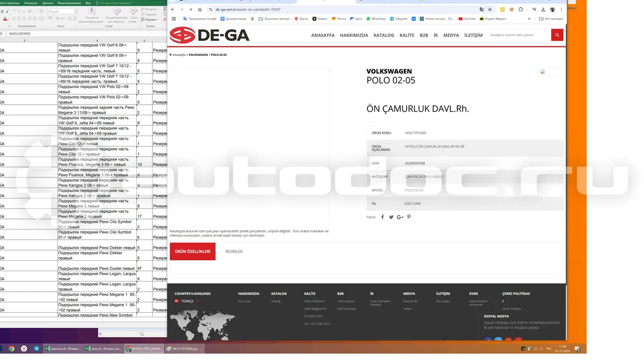The image size is (644, 362).
Task: Share the product on Google Plus
Action: pos(400,217)
